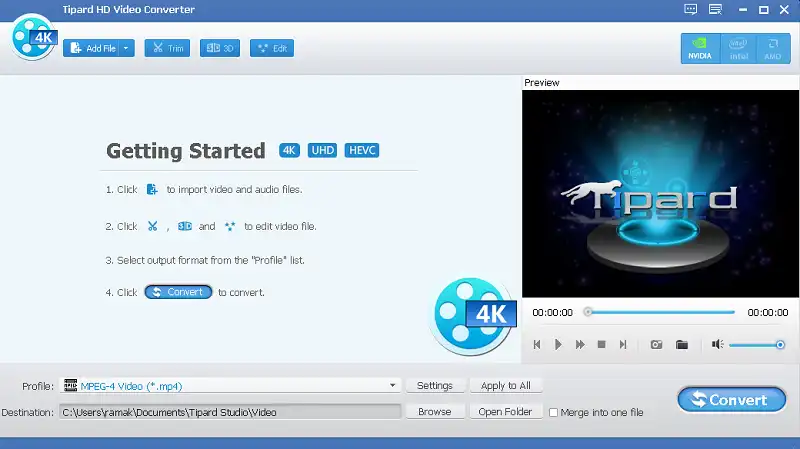Click the Trim scissors toolbar button
The height and width of the screenshot is (449, 800).
167,48
